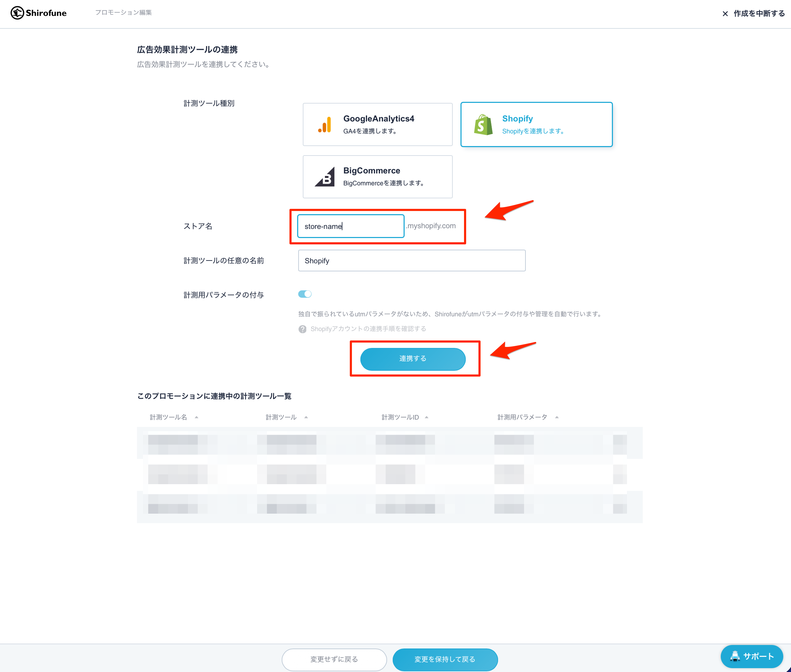The height and width of the screenshot is (672, 791).
Task: Sort by 計測ツール column arrow
Action: pyautogui.click(x=306, y=417)
